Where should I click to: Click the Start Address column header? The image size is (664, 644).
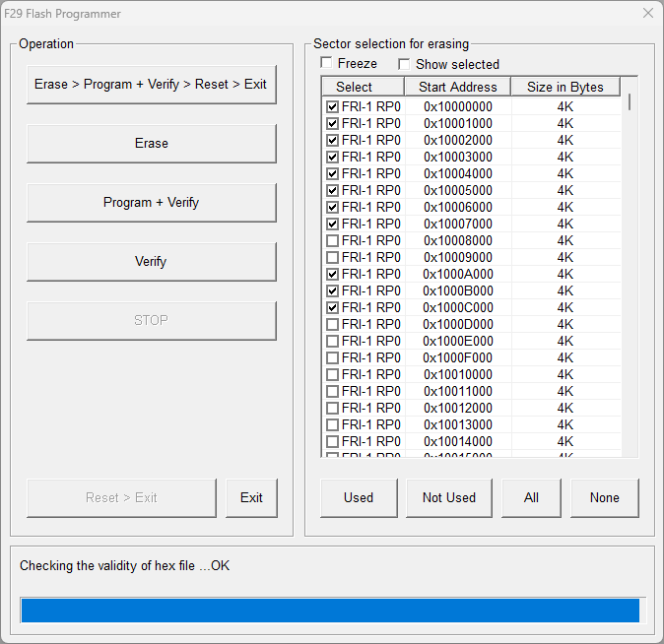(458, 87)
